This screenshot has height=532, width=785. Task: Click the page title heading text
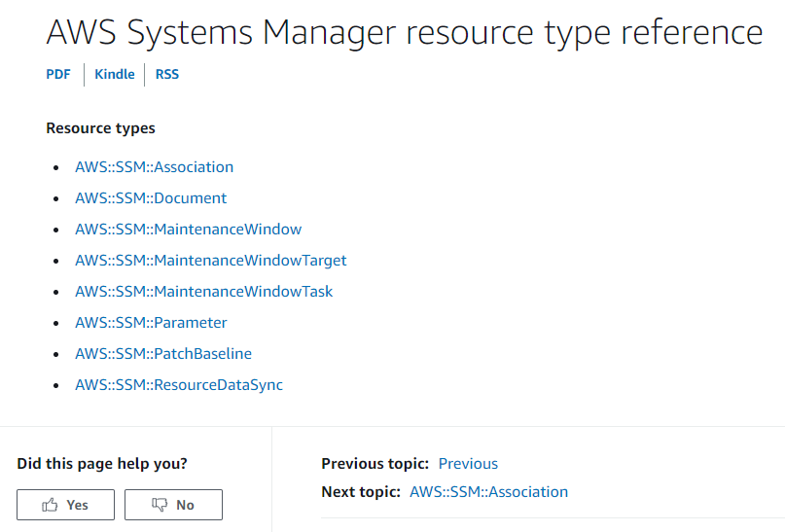click(x=405, y=32)
